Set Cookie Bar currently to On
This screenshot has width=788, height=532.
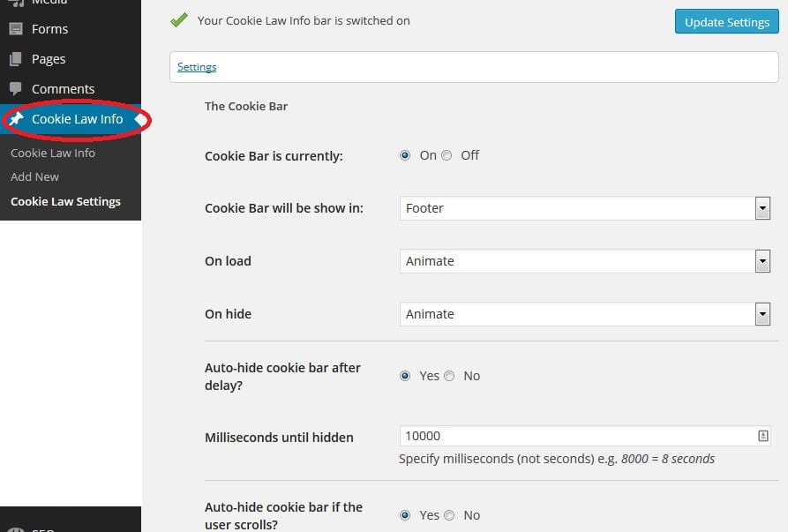pos(405,155)
